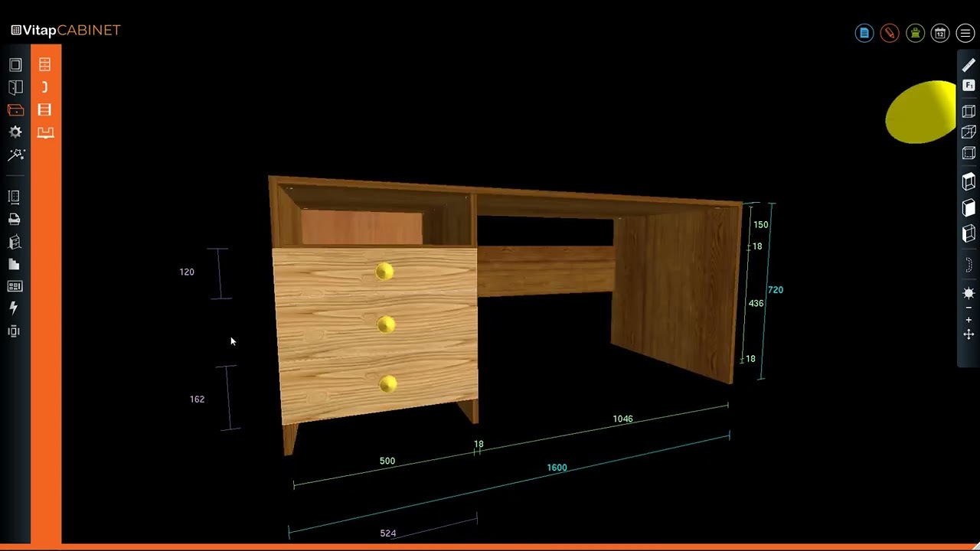This screenshot has width=980, height=551.
Task: Click the magic wand icon
Action: 15,155
